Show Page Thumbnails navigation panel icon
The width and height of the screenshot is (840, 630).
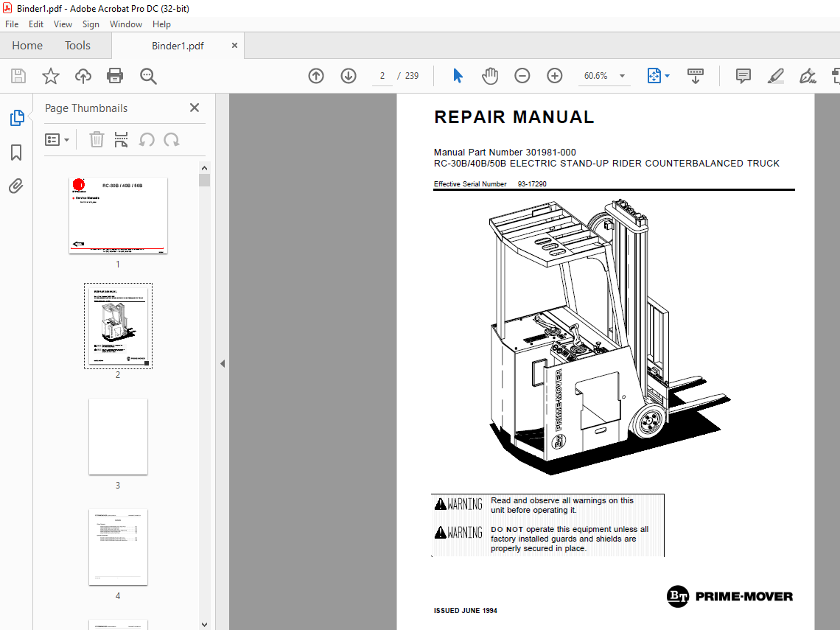(17, 118)
